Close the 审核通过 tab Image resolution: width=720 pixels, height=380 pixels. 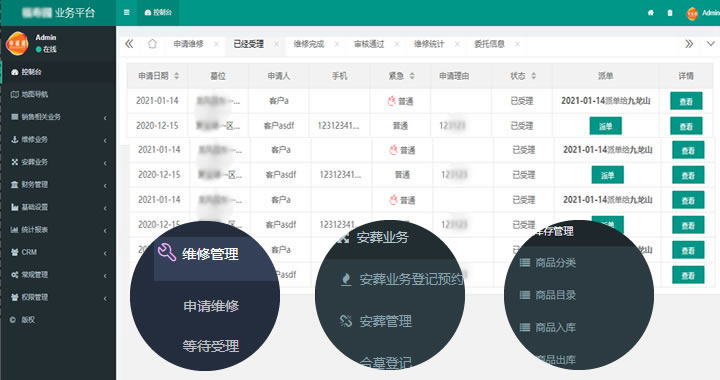coord(397,44)
